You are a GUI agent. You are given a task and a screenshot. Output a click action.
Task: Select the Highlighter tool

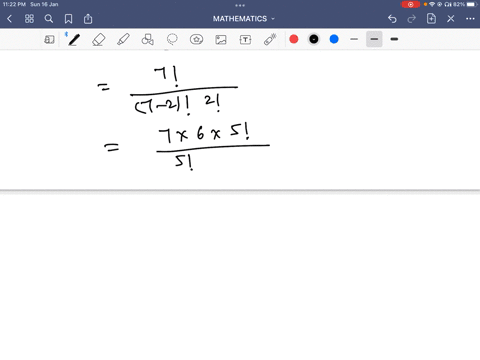point(123,39)
